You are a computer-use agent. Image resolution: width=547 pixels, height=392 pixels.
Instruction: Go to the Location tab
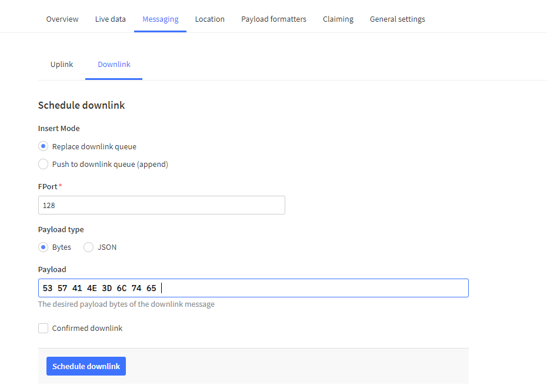tap(210, 19)
